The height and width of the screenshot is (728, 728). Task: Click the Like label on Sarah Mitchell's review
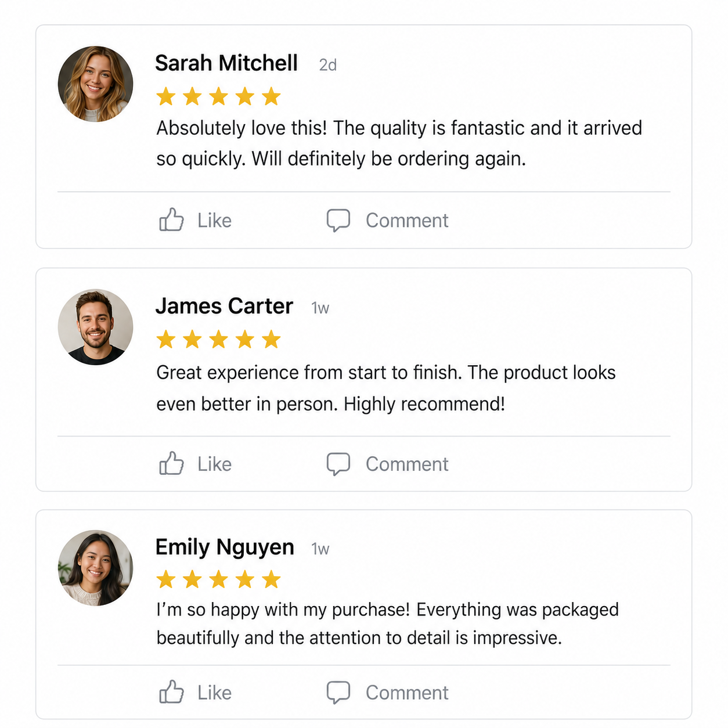pos(214,221)
